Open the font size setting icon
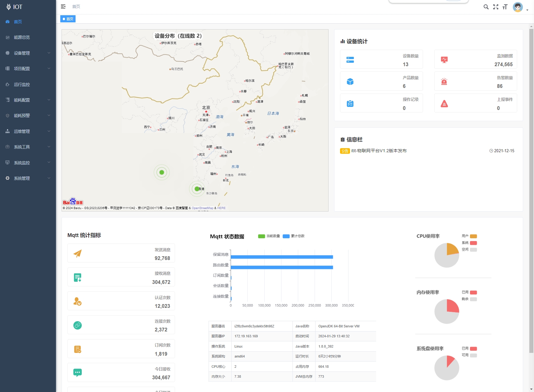Image resolution: width=534 pixels, height=392 pixels. 505,7
